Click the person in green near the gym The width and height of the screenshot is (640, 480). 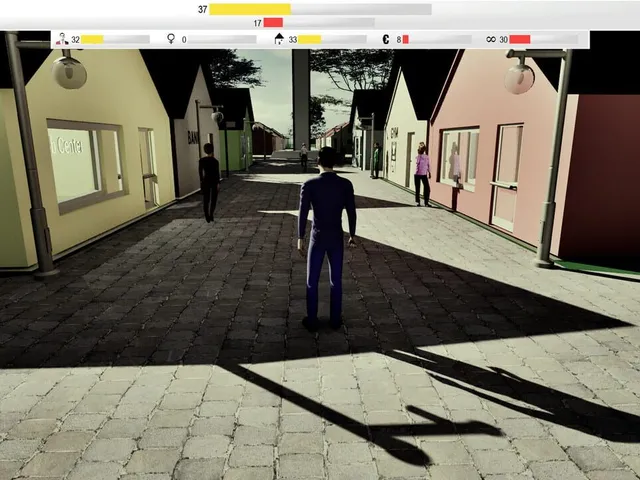(376, 160)
